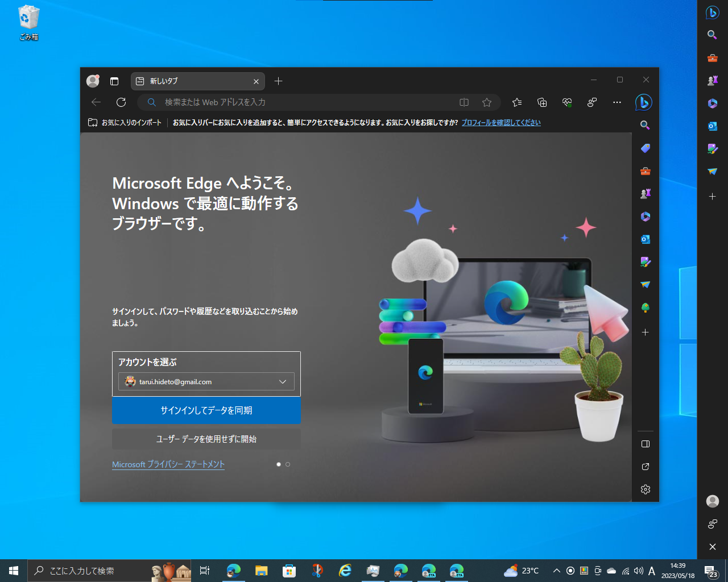Image resolution: width=728 pixels, height=582 pixels.
Task: Open Tools briefcase on the desktop-docked sidebar
Action: [x=712, y=58]
